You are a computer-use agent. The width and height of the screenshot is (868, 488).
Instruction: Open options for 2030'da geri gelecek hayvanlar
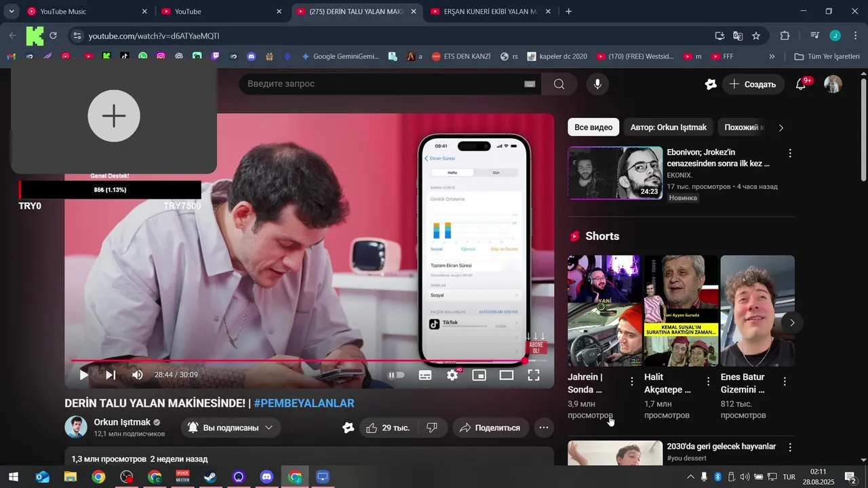coord(789,447)
